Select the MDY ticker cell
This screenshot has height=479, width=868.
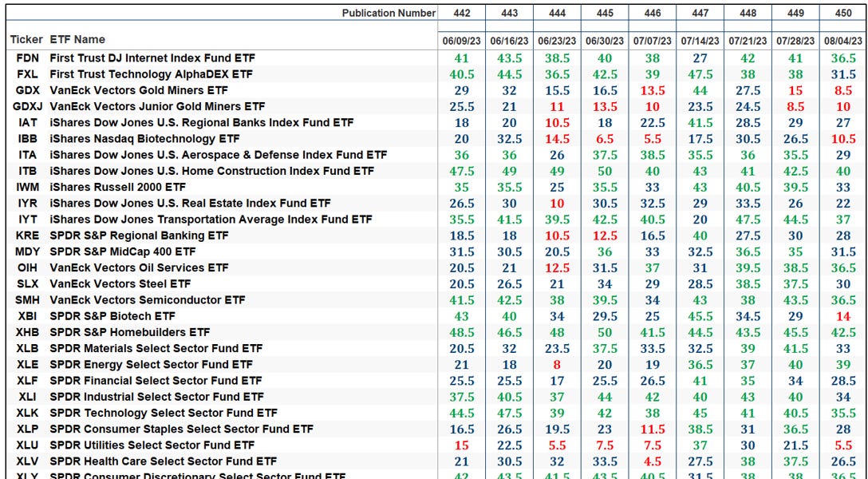[x=27, y=251]
